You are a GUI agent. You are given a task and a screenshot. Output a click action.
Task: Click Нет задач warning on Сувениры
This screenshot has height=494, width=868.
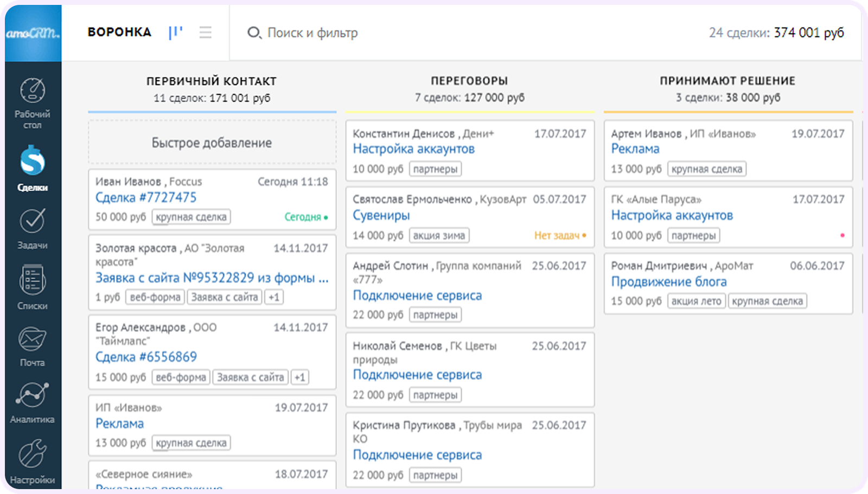[x=560, y=235]
